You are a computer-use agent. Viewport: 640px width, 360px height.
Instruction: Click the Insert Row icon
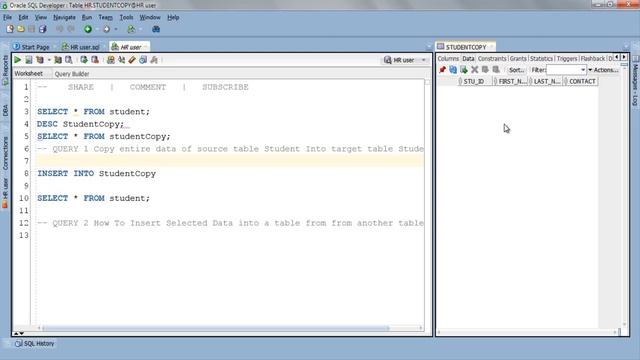click(x=464, y=70)
